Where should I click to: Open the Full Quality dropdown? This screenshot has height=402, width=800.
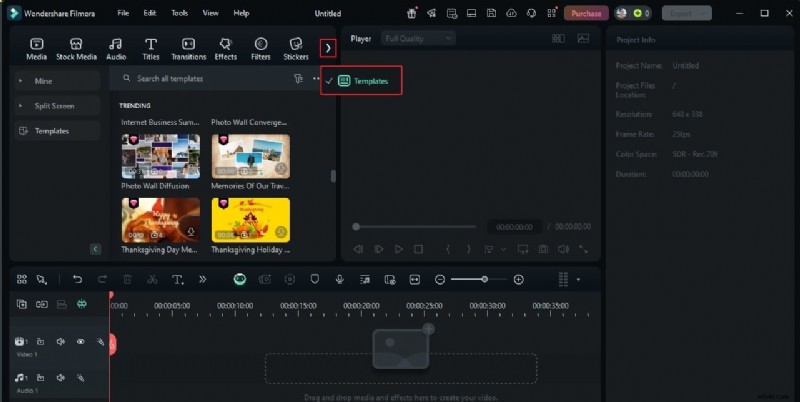pyautogui.click(x=416, y=38)
